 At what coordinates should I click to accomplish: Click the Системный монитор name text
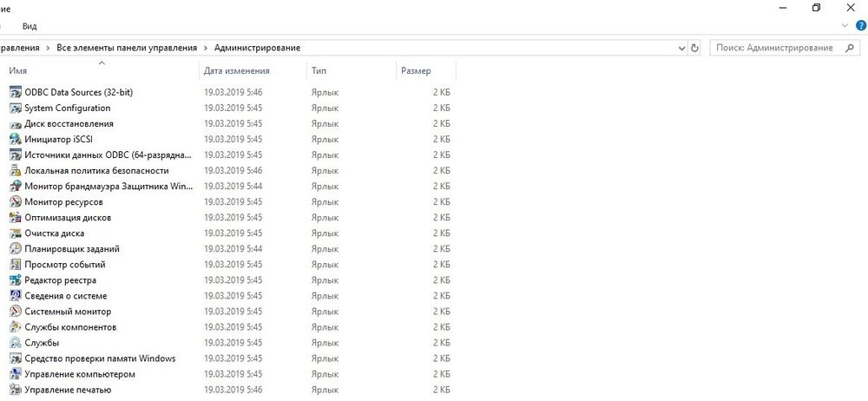pyautogui.click(x=68, y=312)
